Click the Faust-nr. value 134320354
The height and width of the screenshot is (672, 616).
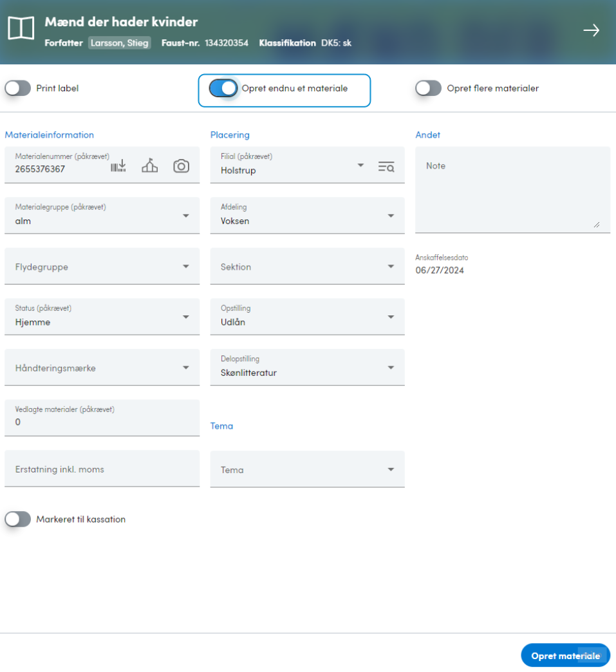pyautogui.click(x=227, y=43)
